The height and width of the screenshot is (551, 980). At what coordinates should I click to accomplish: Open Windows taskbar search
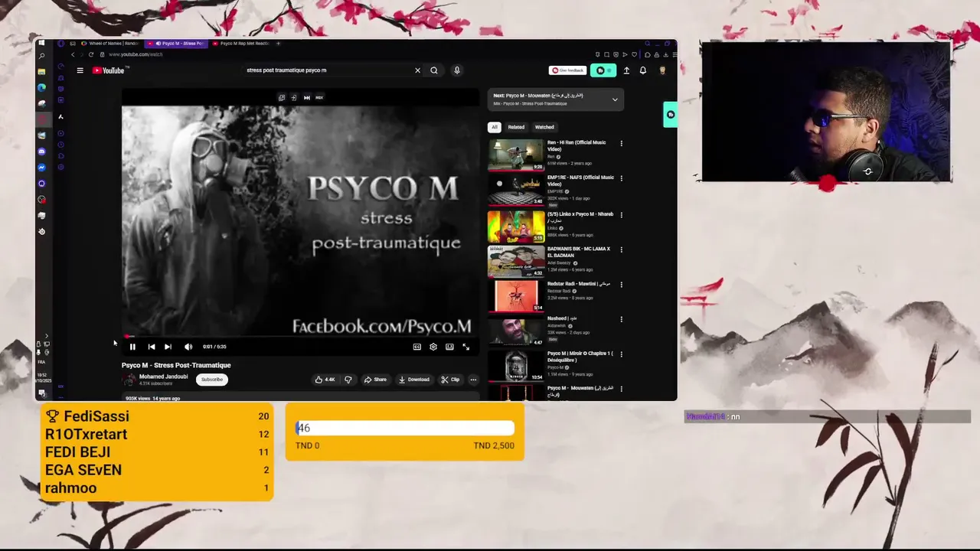click(42, 56)
